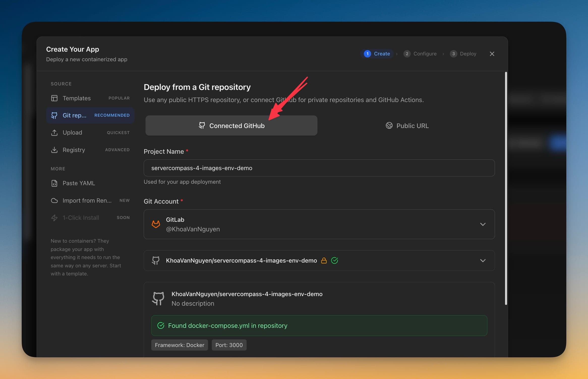Click the Deploy from a Git repository heading
The width and height of the screenshot is (588, 379).
click(197, 87)
